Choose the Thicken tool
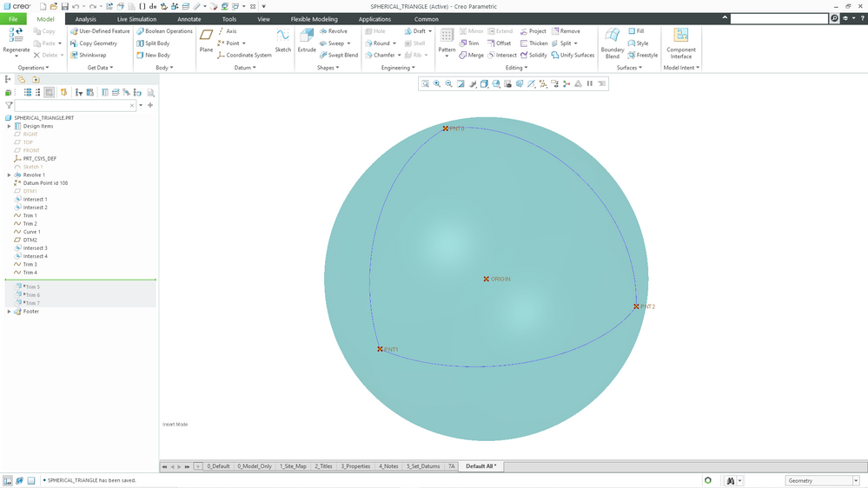This screenshot has width=868, height=488. (533, 43)
